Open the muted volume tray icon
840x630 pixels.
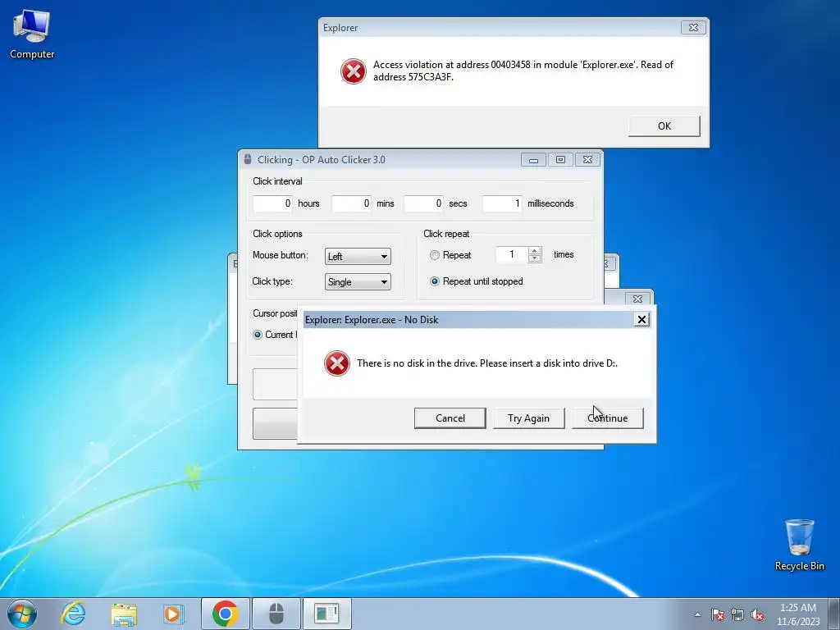[757, 614]
